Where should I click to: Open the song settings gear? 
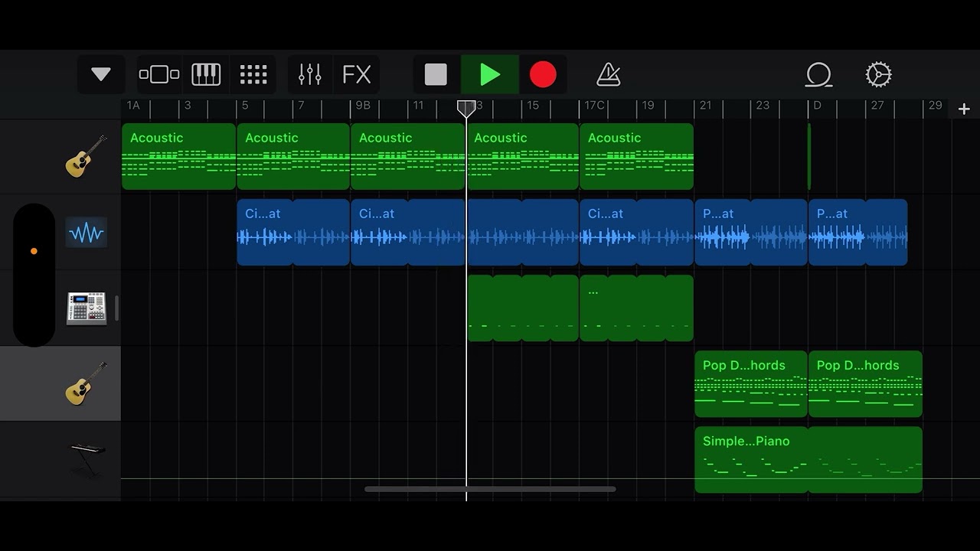(x=878, y=74)
